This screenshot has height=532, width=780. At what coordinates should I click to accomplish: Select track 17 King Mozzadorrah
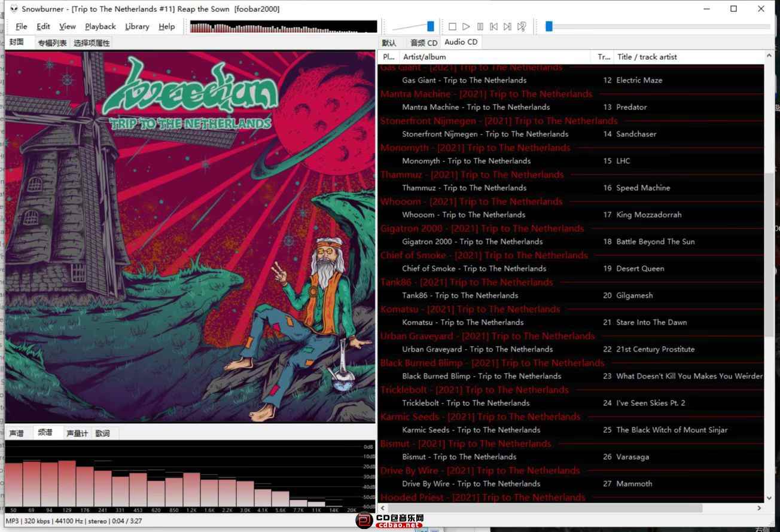pyautogui.click(x=571, y=215)
